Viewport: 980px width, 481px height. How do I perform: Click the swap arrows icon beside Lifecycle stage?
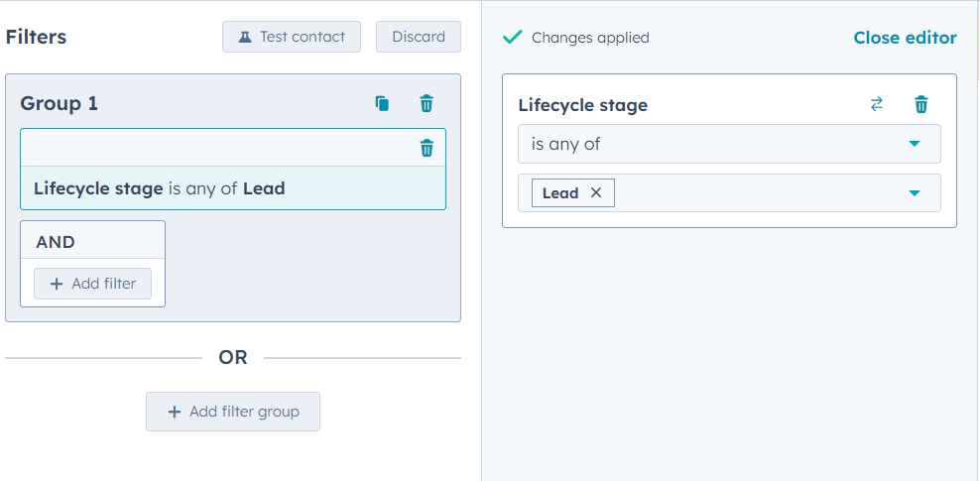(877, 104)
